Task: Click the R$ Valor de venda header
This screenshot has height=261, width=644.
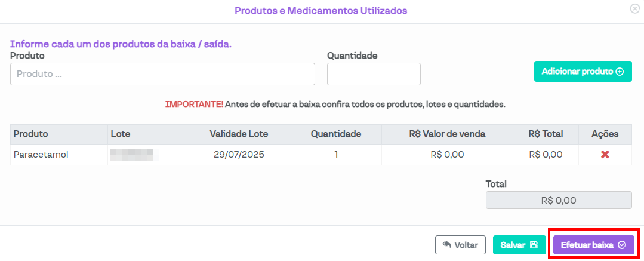Action: pyautogui.click(x=447, y=134)
